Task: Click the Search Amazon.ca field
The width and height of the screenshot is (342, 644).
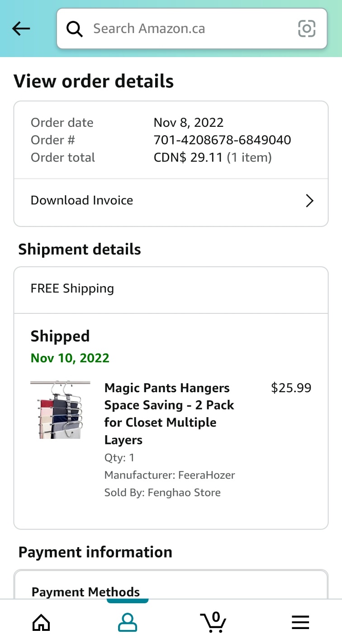Action: 192,29
